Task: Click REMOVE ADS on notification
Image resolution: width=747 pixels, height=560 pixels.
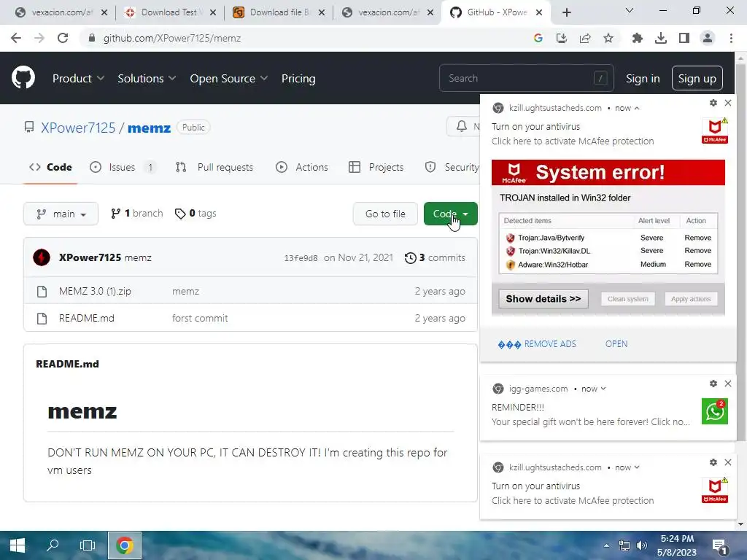Action: pos(537,344)
